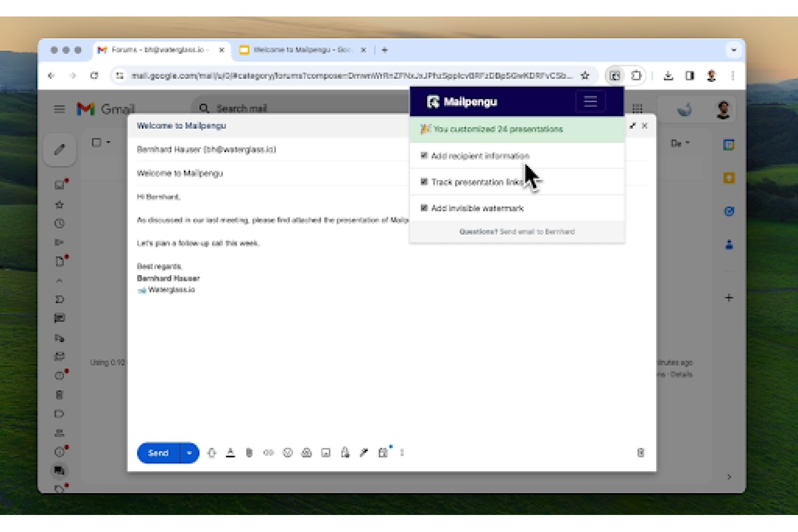Reload the page
The width and height of the screenshot is (798, 532).
94,76
